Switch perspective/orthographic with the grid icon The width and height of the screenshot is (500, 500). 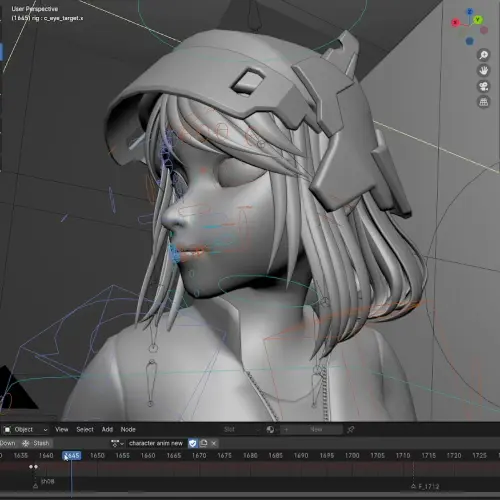[484, 102]
